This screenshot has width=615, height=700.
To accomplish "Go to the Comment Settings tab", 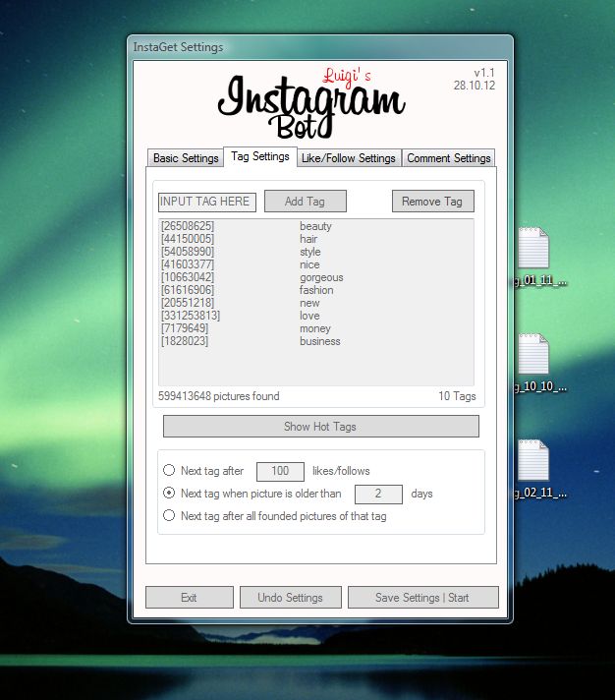I will pyautogui.click(x=448, y=158).
